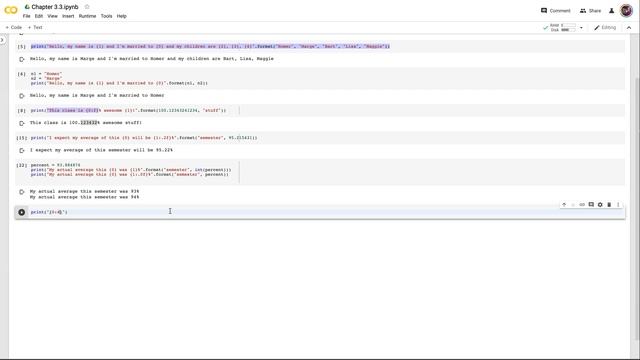Screen dimensions: 640x360
Task: Open the Edit menu
Action: click(39, 16)
